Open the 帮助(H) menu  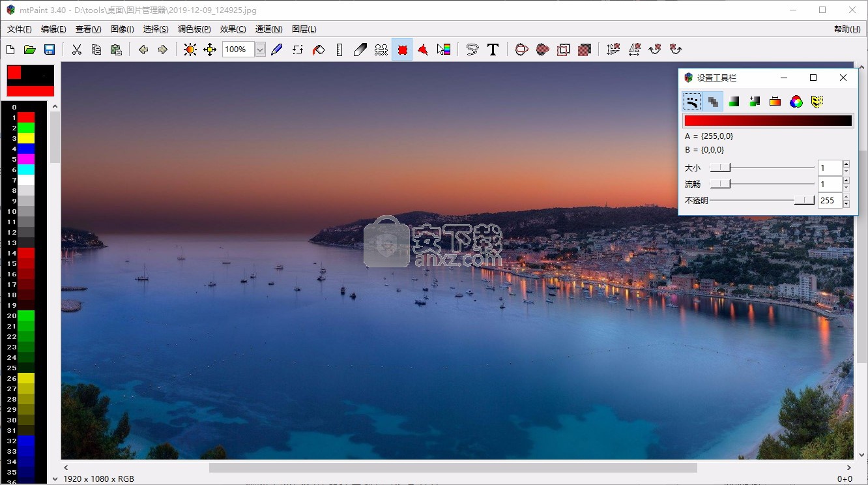click(x=847, y=29)
